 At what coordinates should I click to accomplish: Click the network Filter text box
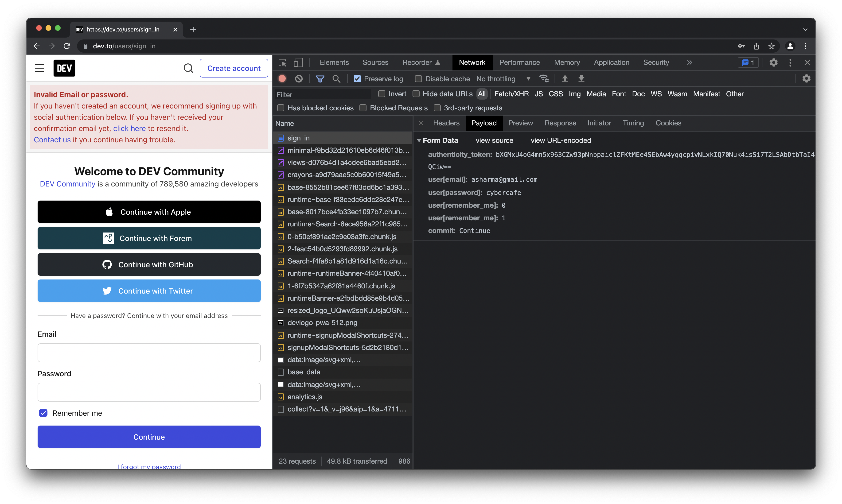323,94
